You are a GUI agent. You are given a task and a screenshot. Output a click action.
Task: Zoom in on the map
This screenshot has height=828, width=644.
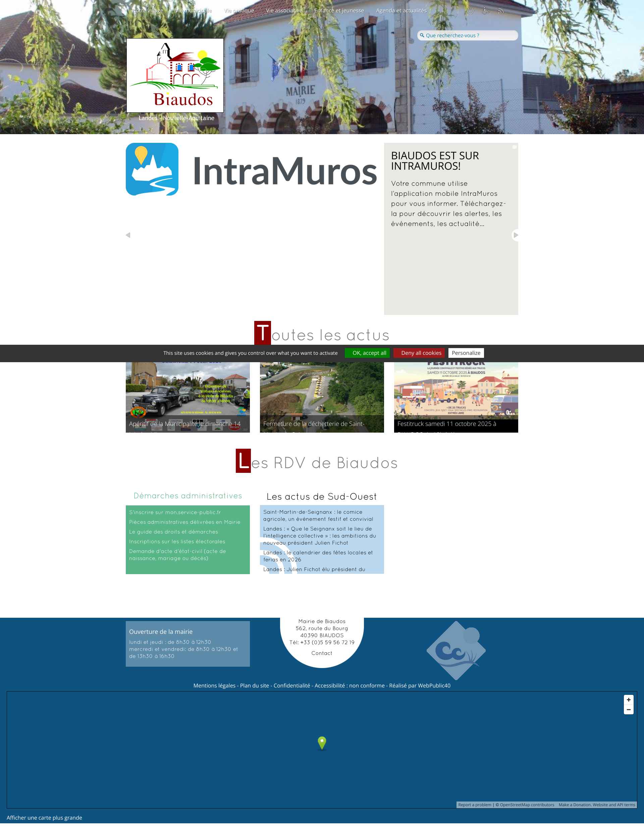tap(629, 700)
